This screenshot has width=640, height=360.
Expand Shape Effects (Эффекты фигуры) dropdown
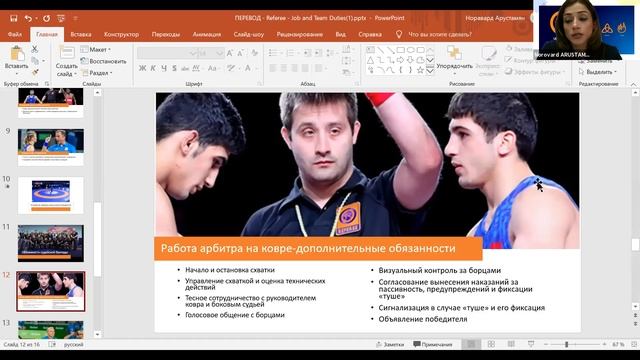pyautogui.click(x=535, y=72)
